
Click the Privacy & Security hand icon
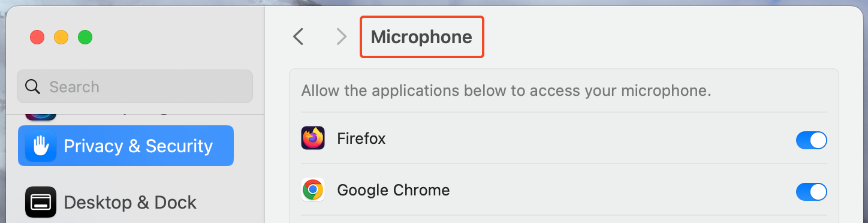click(x=41, y=146)
